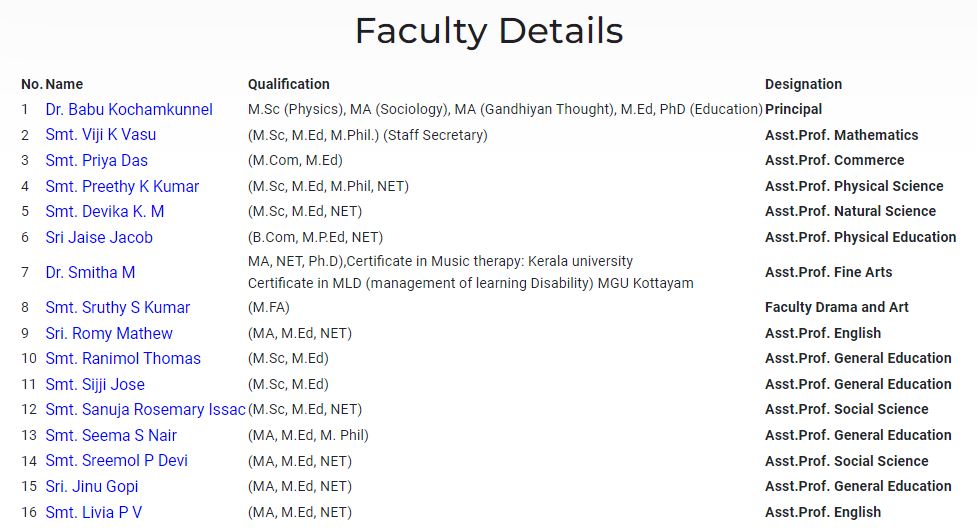Open Sri. Jinu Gopi faculty link

pos(92,486)
